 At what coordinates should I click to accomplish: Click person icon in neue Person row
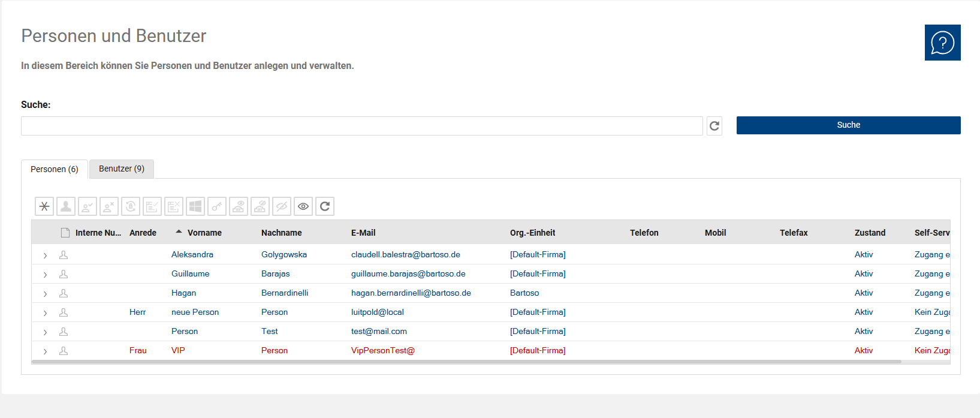tap(64, 312)
